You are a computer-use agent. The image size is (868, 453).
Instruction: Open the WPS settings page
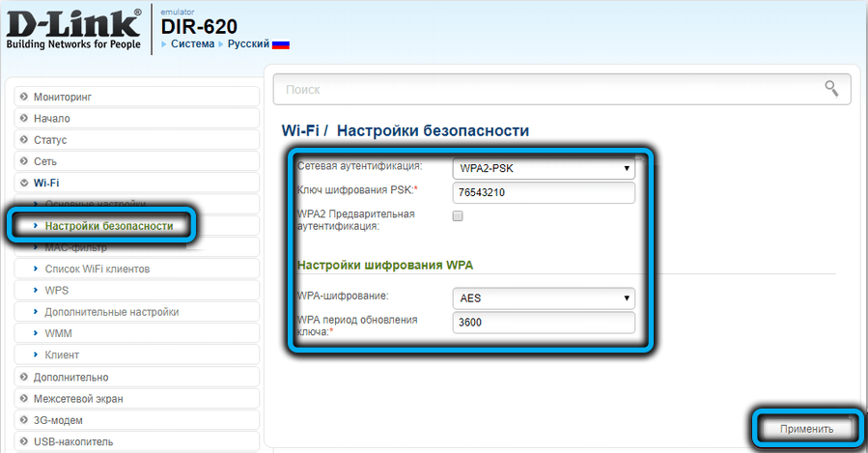click(56, 290)
